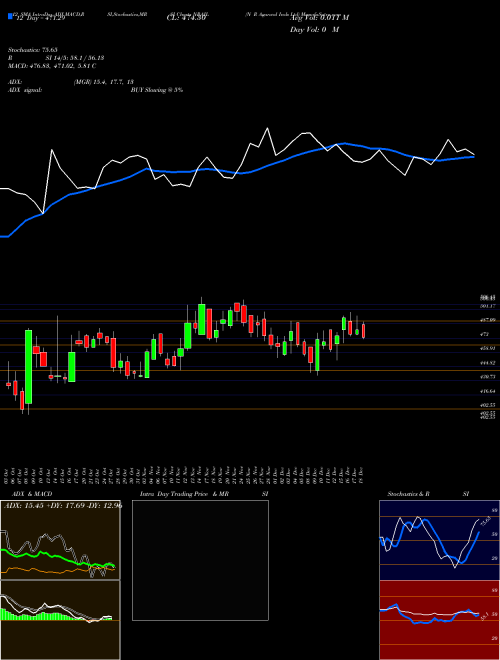The image size is (500, 660).
Task: Click the 'ADX: 15.45 +DY: 17.69 -DY: 12.96' readout
Action: (x=63, y=506)
